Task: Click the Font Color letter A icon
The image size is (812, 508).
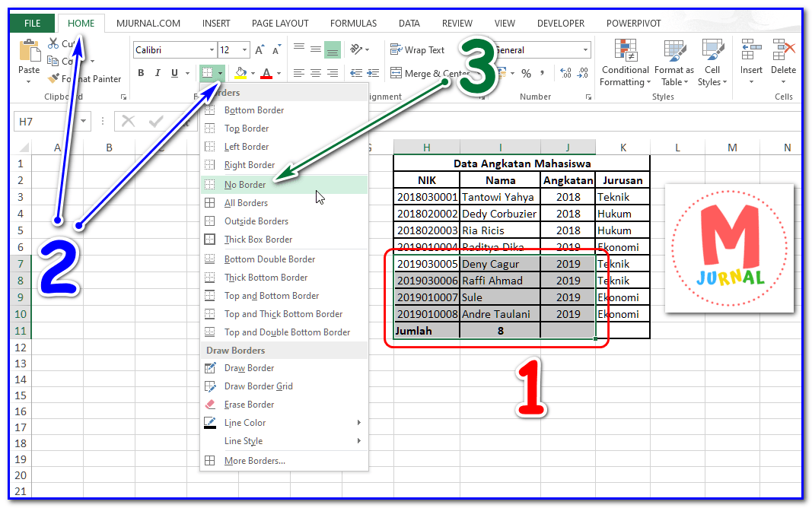Action: pos(266,73)
